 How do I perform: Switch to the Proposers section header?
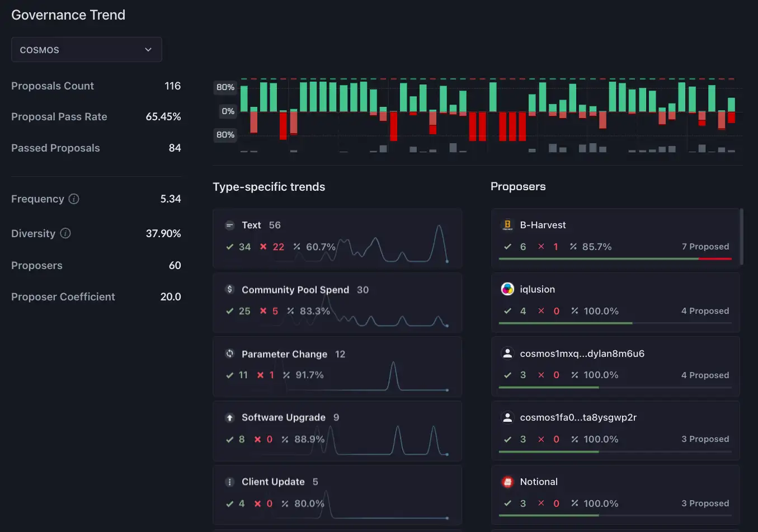(518, 186)
